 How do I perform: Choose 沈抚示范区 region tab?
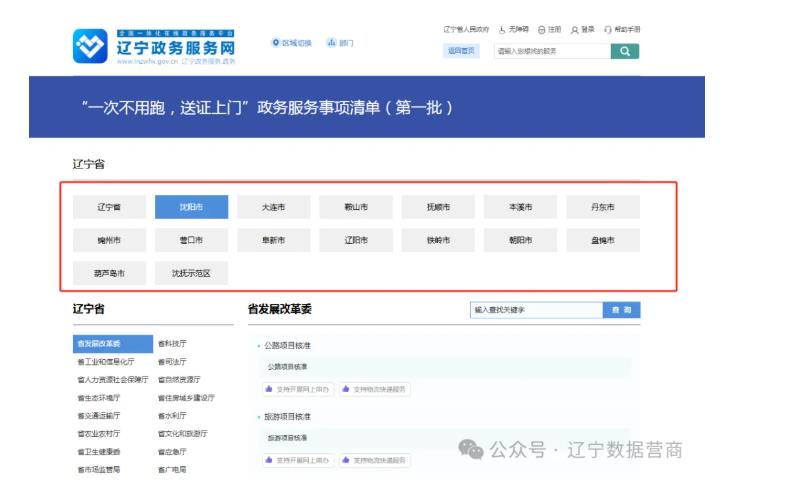tap(191, 273)
